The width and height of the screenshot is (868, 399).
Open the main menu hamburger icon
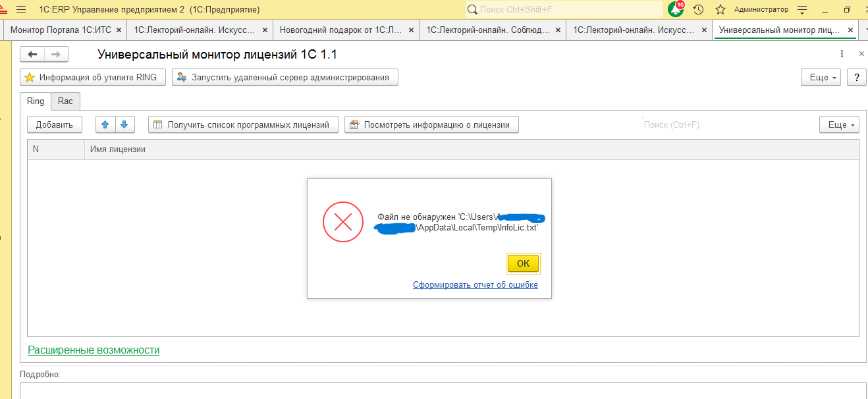(21, 10)
